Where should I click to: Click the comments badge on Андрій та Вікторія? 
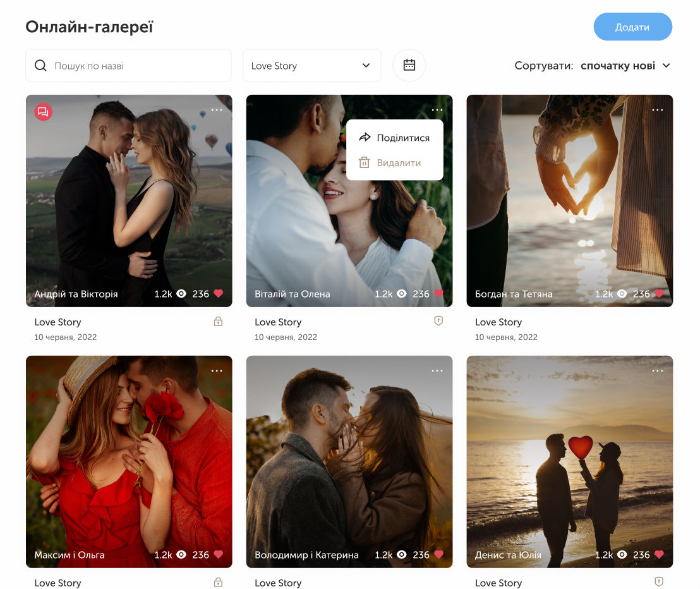click(x=43, y=112)
